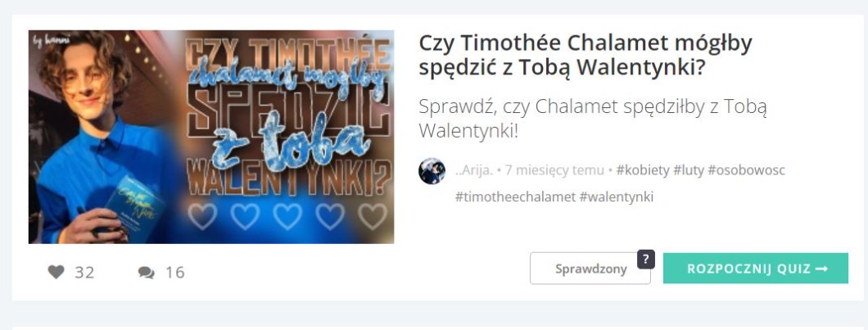Click the 32 likes count
The image size is (868, 330).
click(x=84, y=273)
